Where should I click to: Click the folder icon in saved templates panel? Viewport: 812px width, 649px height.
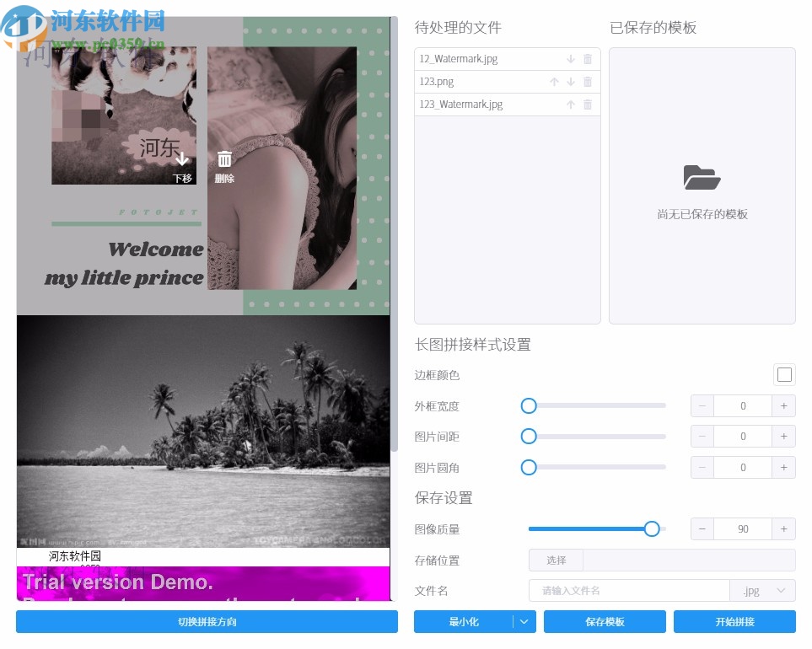point(702,178)
